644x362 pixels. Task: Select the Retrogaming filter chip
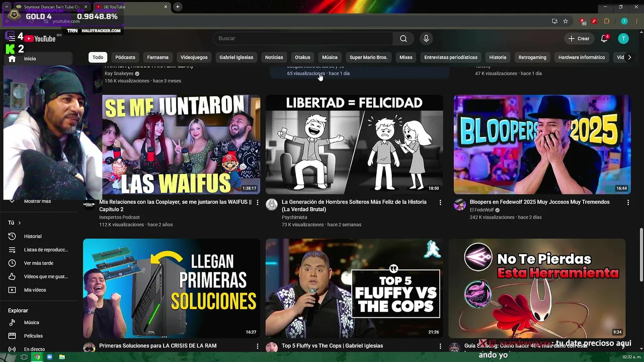(x=532, y=57)
